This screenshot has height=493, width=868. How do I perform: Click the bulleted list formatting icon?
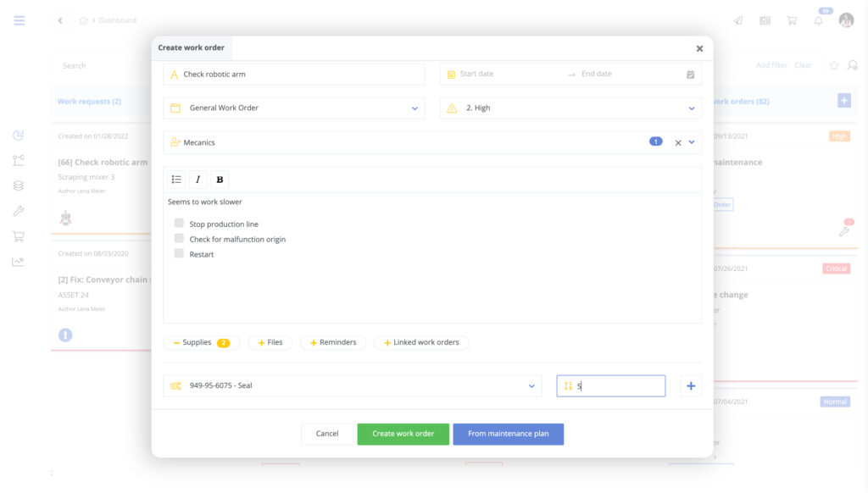[x=176, y=180]
